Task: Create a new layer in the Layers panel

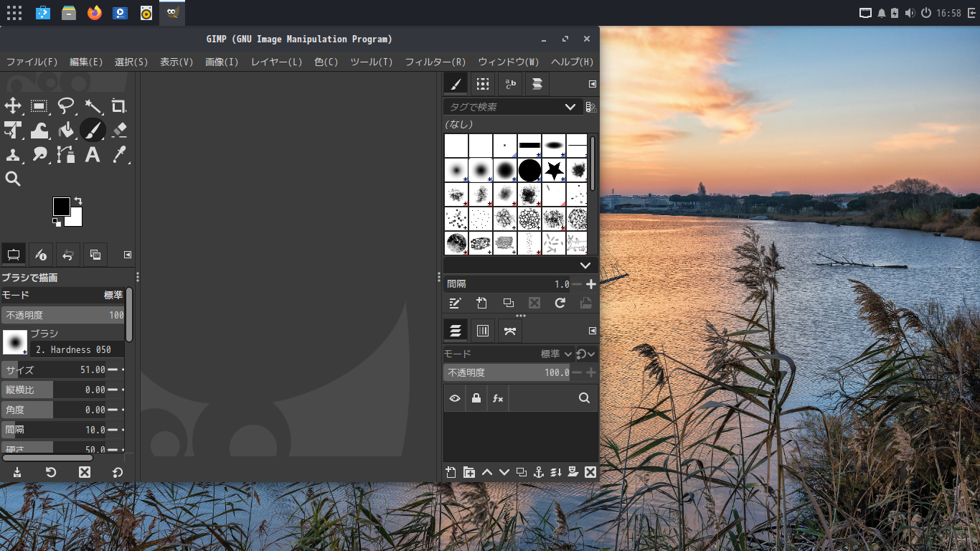Action: click(x=451, y=472)
